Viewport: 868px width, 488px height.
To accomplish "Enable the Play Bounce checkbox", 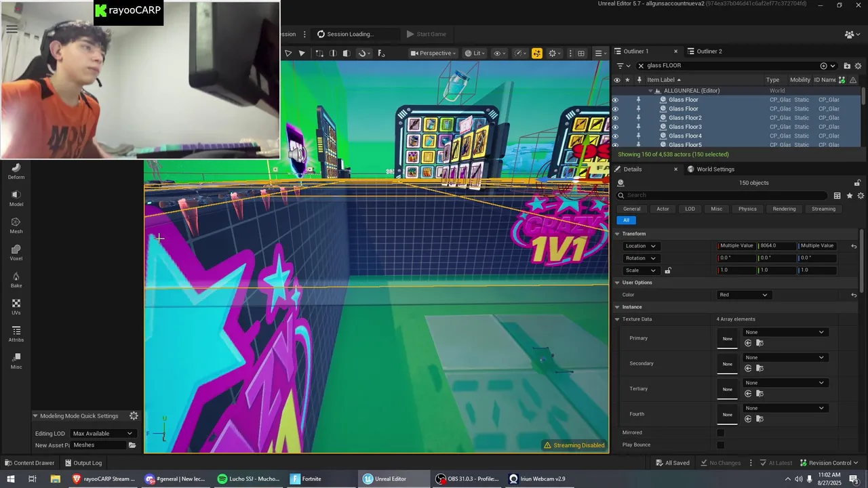I will [x=720, y=445].
